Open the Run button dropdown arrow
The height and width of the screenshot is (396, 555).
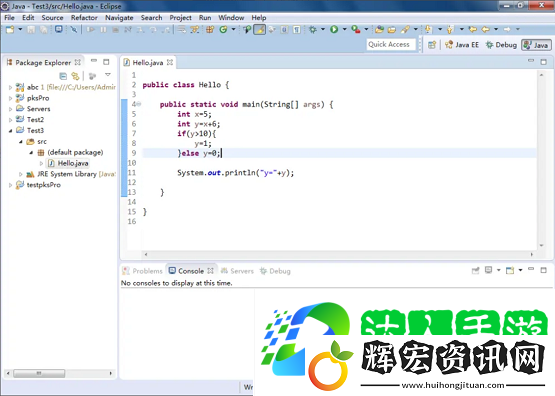pos(344,29)
